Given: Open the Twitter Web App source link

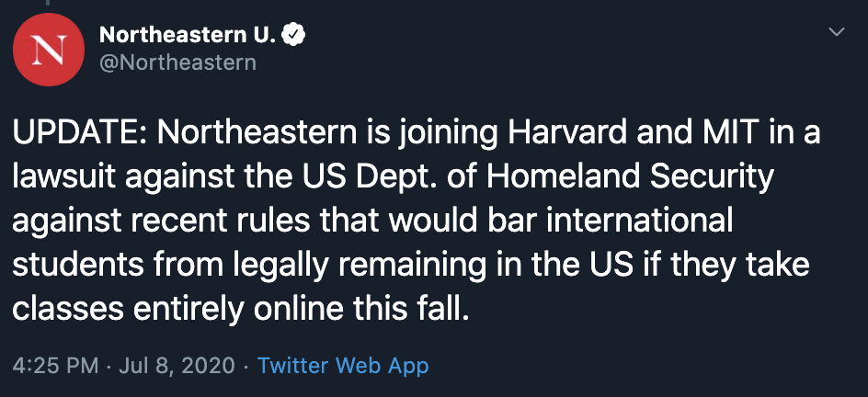Looking at the screenshot, I should tap(343, 365).
